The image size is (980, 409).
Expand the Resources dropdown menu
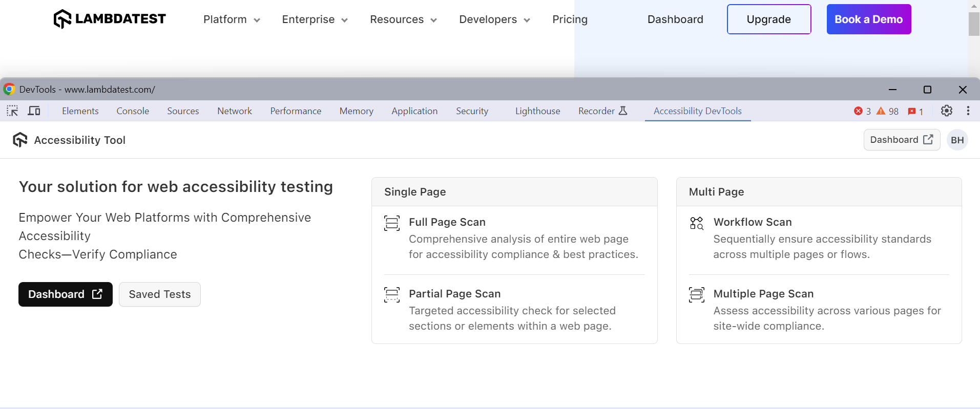coord(403,19)
